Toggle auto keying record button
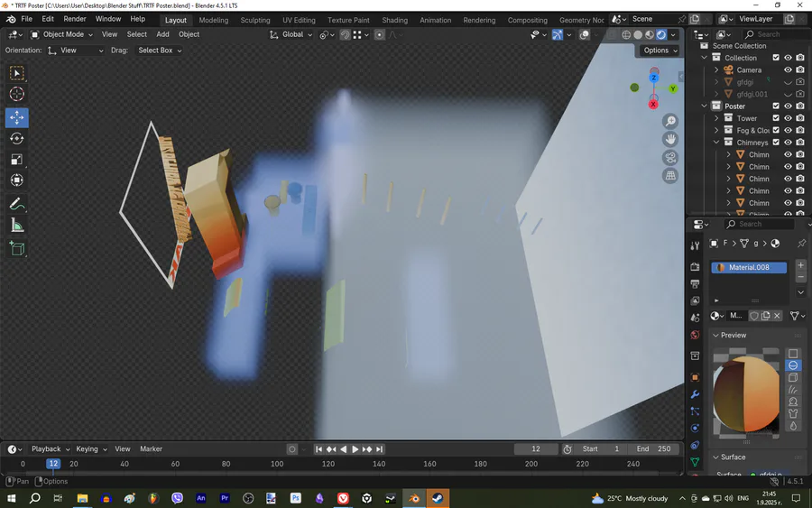 point(292,449)
